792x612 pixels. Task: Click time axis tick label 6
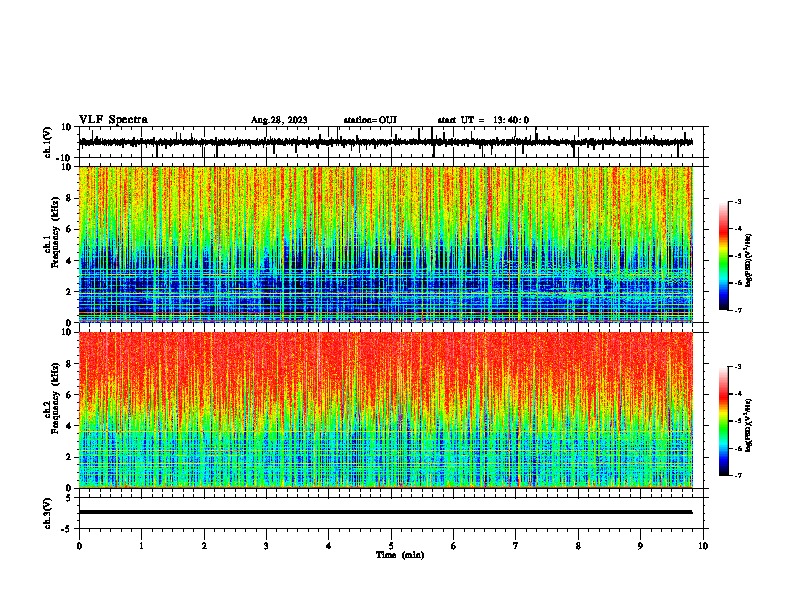pyautogui.click(x=454, y=546)
